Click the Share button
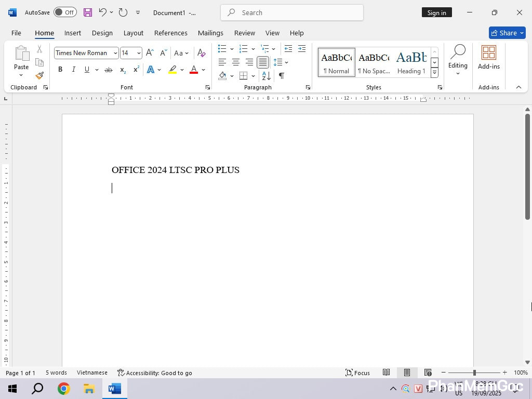 coord(507,33)
